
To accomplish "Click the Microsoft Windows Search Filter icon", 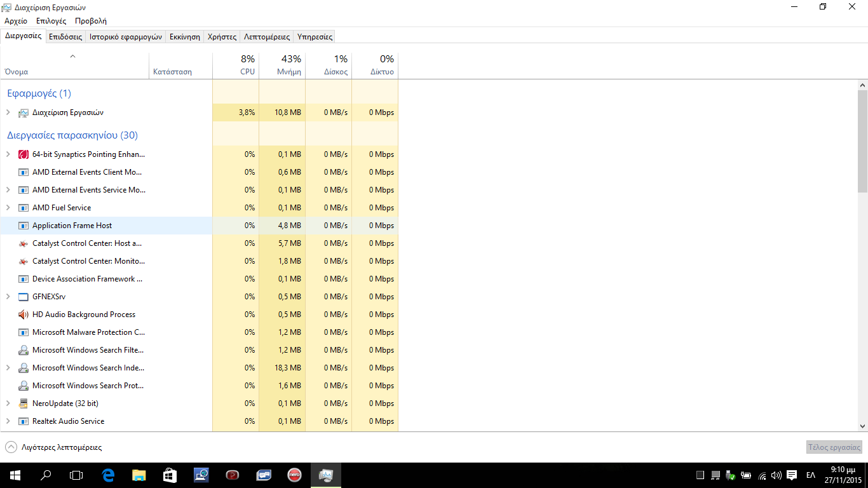I will (24, 350).
